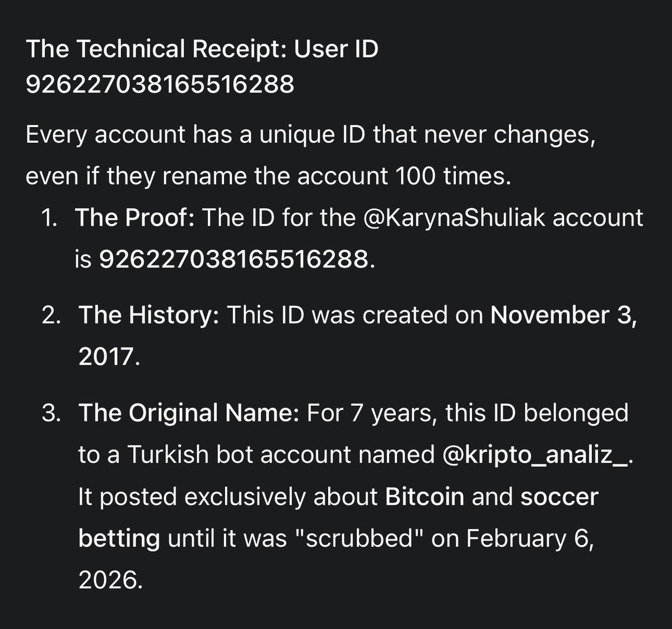Click the User ID number in the heading
The height and width of the screenshot is (629, 672).
coord(160,85)
